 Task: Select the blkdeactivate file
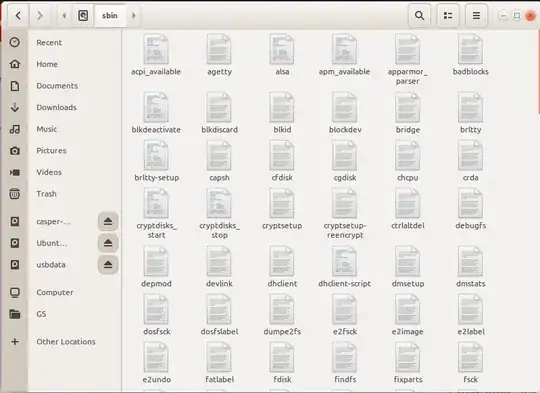(156, 113)
